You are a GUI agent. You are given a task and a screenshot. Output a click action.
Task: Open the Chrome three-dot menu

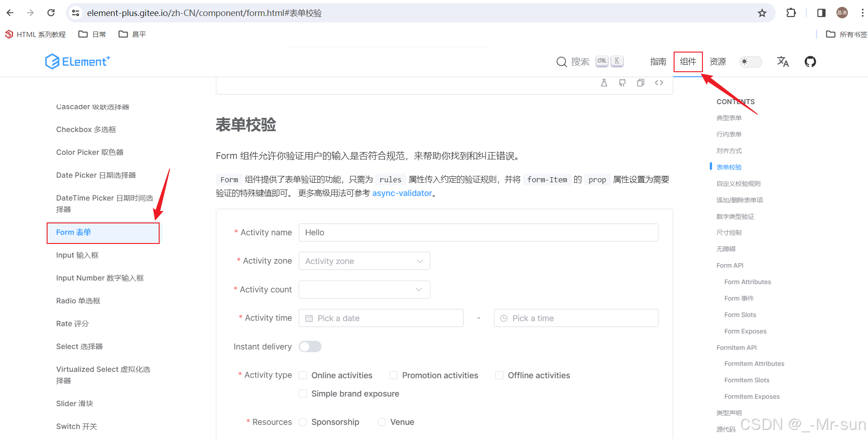tap(863, 13)
